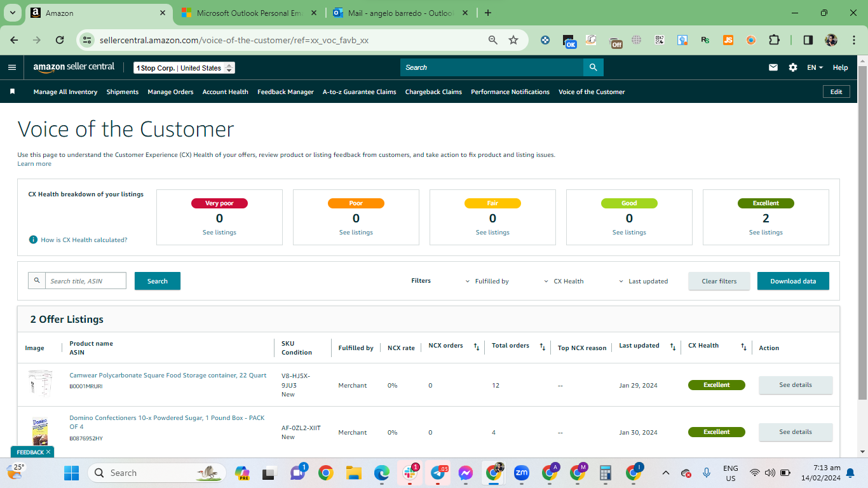Open the Chrome side panel
868x488 pixels.
click(808, 40)
